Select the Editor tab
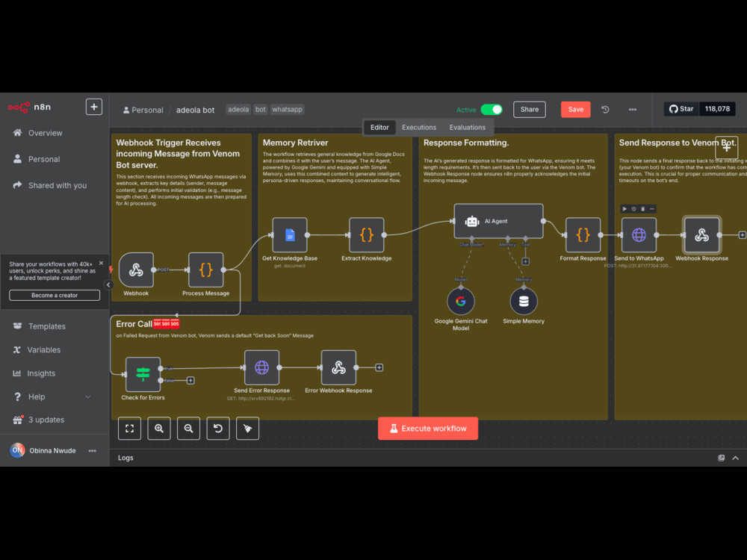Image resolution: width=747 pixels, height=560 pixels. [379, 128]
